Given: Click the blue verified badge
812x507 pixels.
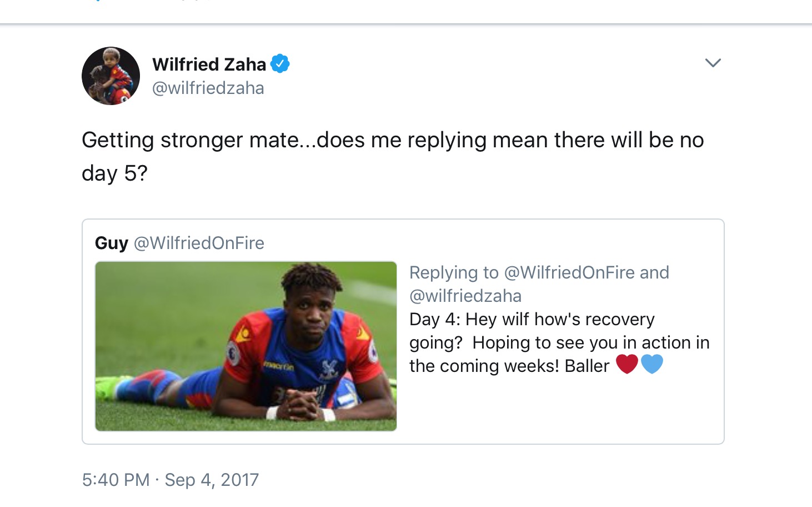Looking at the screenshot, I should (x=280, y=64).
